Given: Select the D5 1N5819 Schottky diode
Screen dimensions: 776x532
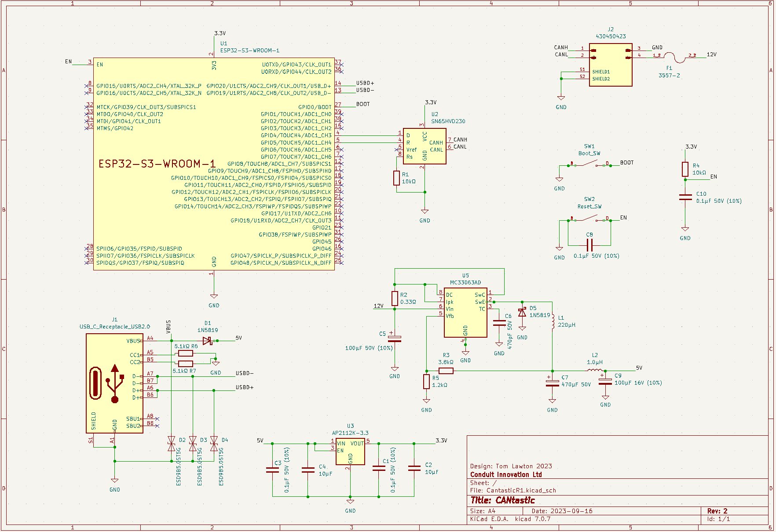Looking at the screenshot, I should [x=522, y=312].
